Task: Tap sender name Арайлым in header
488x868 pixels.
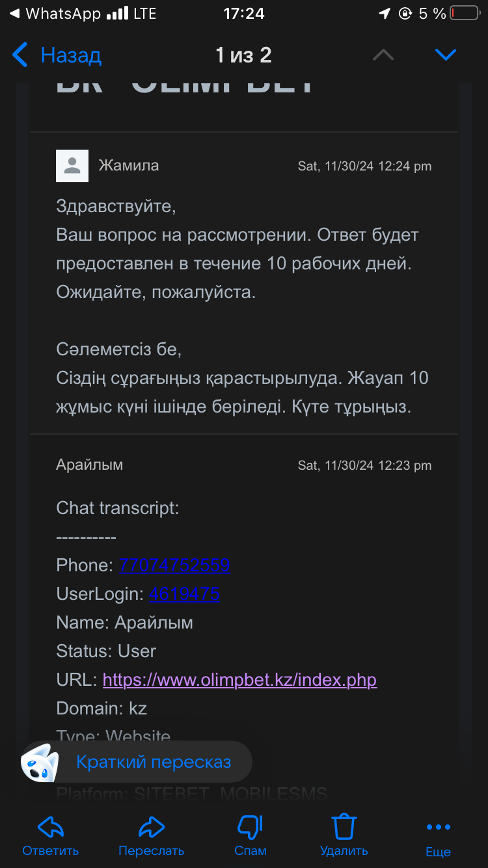Action: pos(89,465)
